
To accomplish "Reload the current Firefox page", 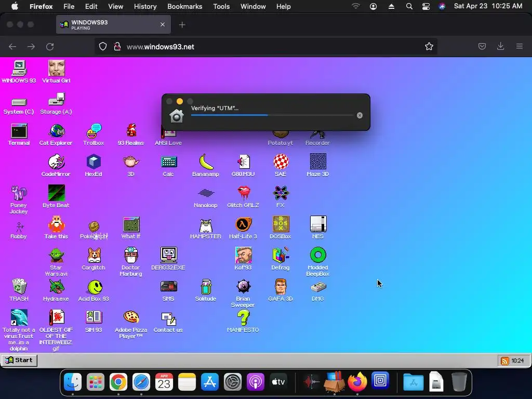I will 50,46.
